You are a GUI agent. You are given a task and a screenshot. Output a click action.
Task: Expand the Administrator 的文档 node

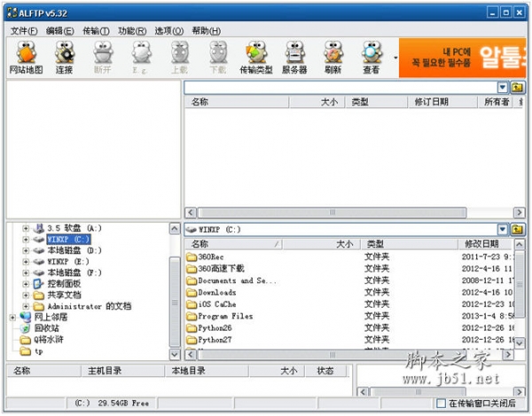[26, 306]
